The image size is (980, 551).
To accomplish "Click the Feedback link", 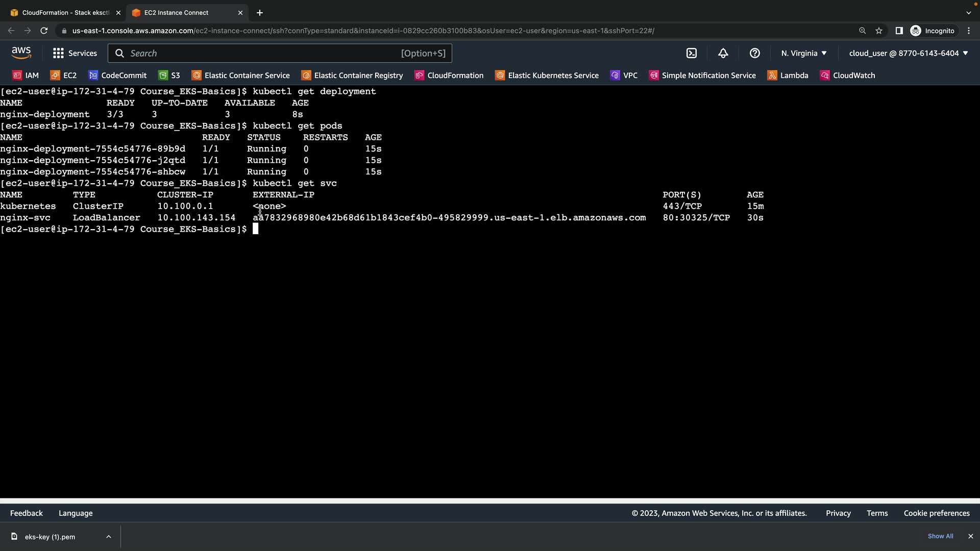I will click(x=27, y=513).
